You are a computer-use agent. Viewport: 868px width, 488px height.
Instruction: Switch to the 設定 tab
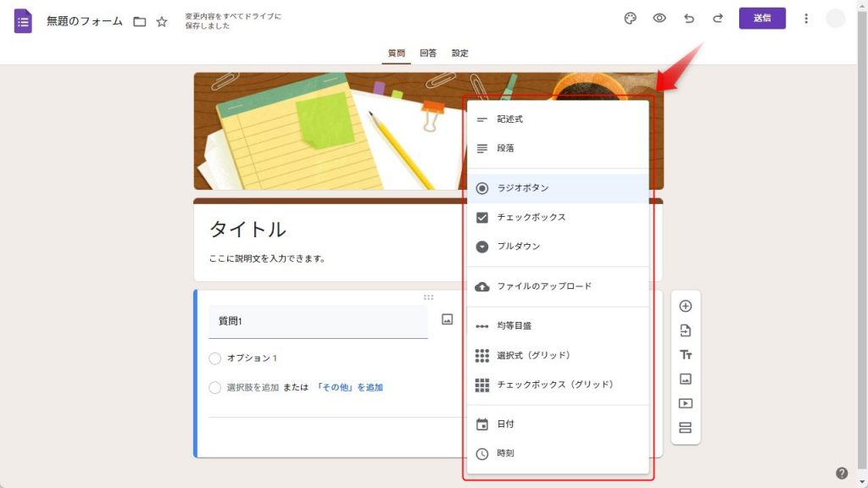click(460, 53)
